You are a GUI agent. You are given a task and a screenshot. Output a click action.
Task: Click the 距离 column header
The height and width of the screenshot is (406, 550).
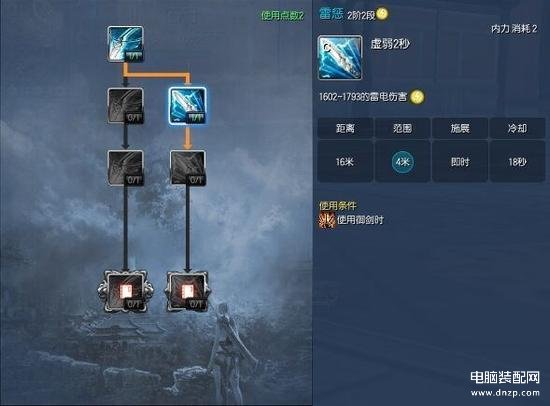[345, 128]
